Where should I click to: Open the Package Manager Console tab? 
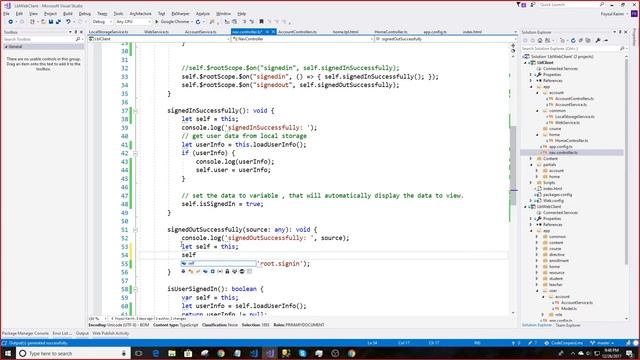point(25,333)
